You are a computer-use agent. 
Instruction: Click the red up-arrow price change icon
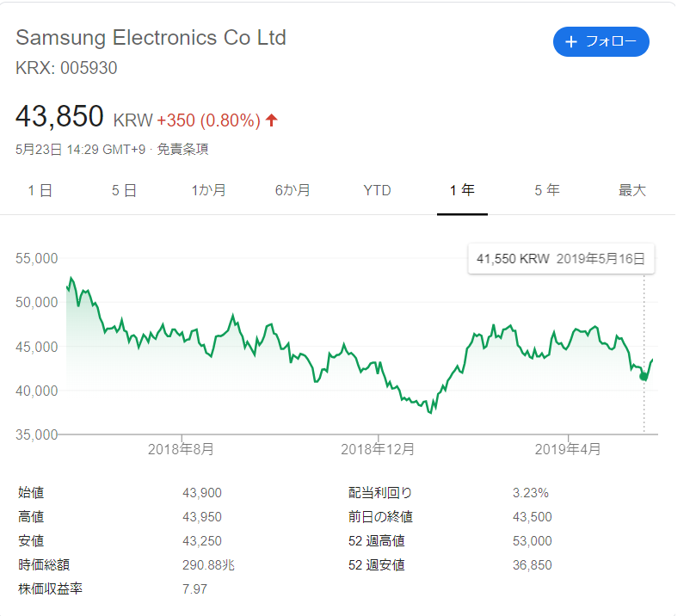[x=272, y=120]
